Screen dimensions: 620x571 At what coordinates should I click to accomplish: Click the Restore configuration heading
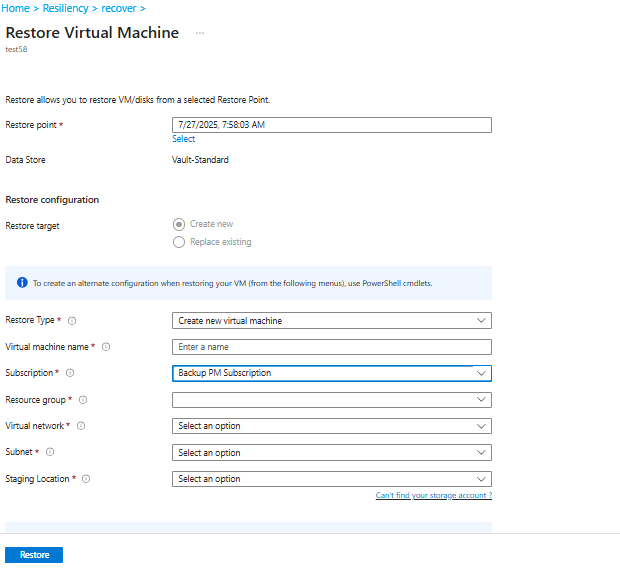click(52, 200)
